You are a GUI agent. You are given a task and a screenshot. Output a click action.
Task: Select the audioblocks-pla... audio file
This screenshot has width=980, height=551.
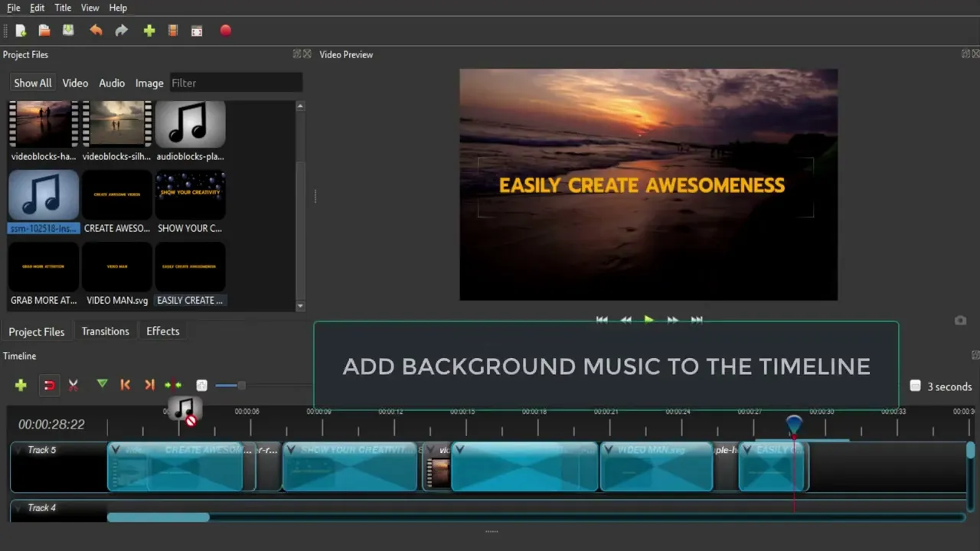[x=191, y=125]
